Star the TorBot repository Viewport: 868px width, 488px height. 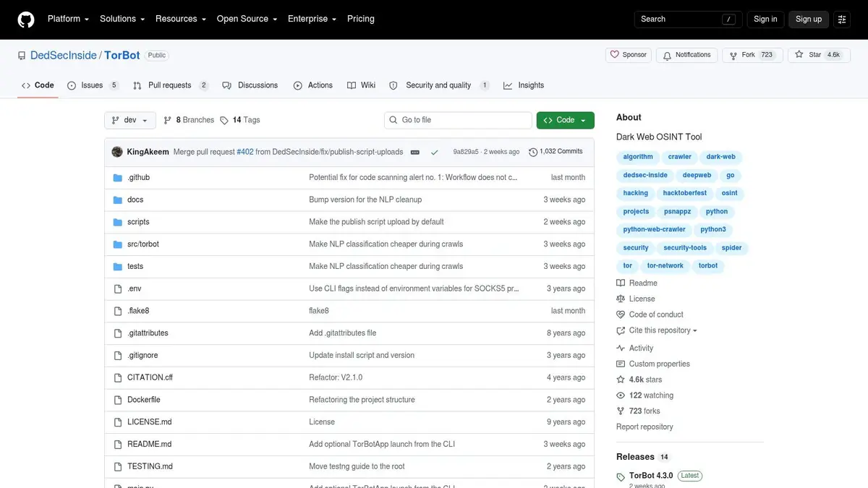[817, 55]
